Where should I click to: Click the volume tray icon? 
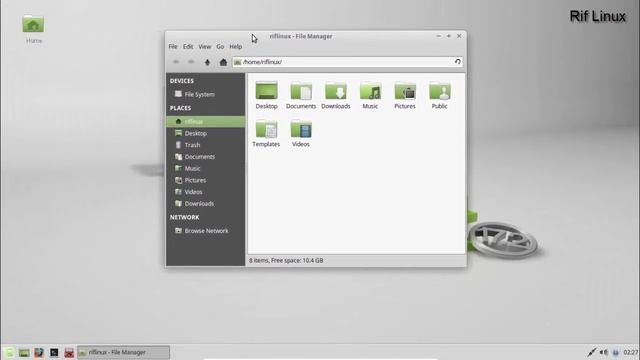pyautogui.click(x=604, y=352)
